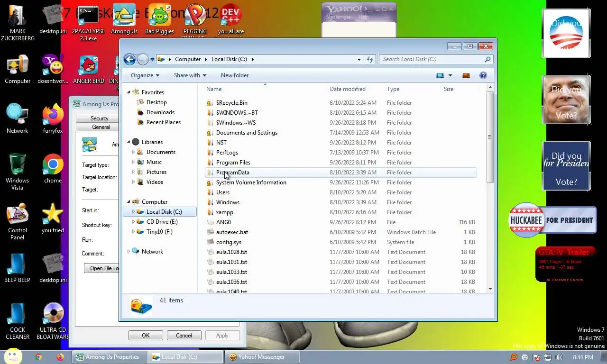Screen dimensions: 607x364
Task: Click OK in Among Us Properties
Action: click(x=146, y=336)
